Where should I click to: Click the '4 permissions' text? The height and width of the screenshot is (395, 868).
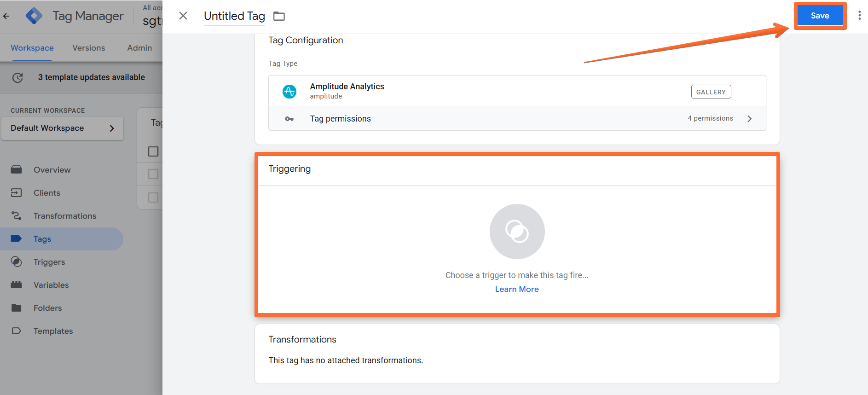click(711, 118)
